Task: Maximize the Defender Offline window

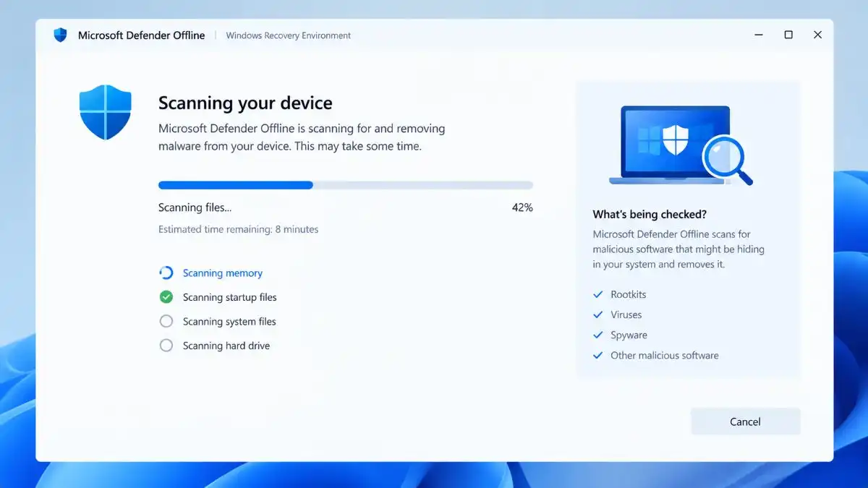Action: click(788, 35)
